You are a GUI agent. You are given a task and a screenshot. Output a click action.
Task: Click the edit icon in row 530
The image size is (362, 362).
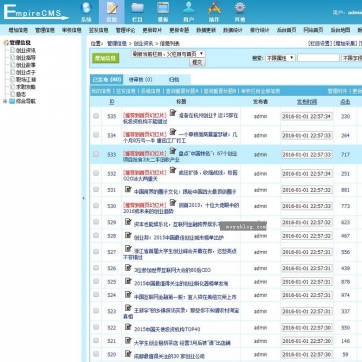click(x=173, y=202)
